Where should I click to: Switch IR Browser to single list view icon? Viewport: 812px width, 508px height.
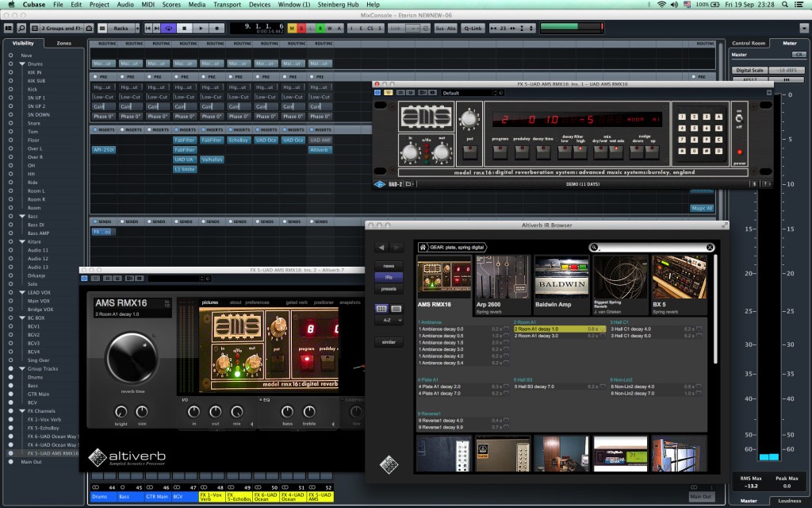[x=396, y=309]
